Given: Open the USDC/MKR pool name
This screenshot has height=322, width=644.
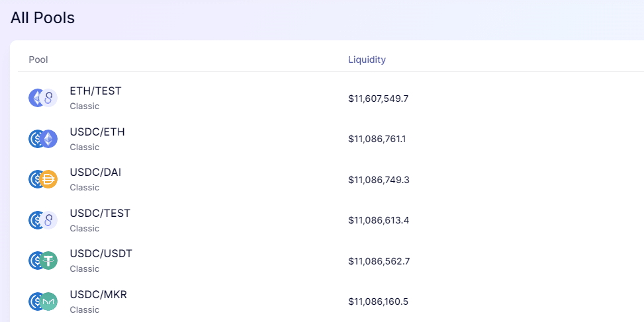Looking at the screenshot, I should pos(98,294).
